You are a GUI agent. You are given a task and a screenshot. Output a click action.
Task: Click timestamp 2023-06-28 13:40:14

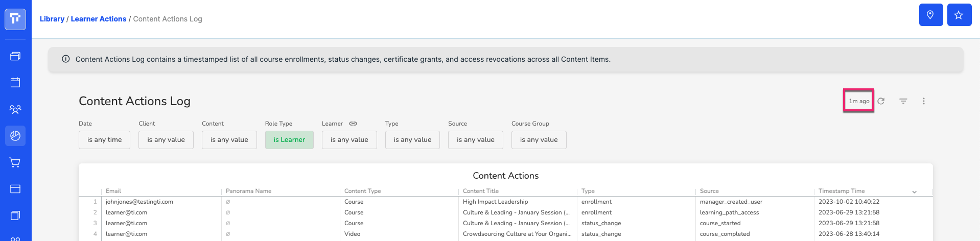[849, 234]
